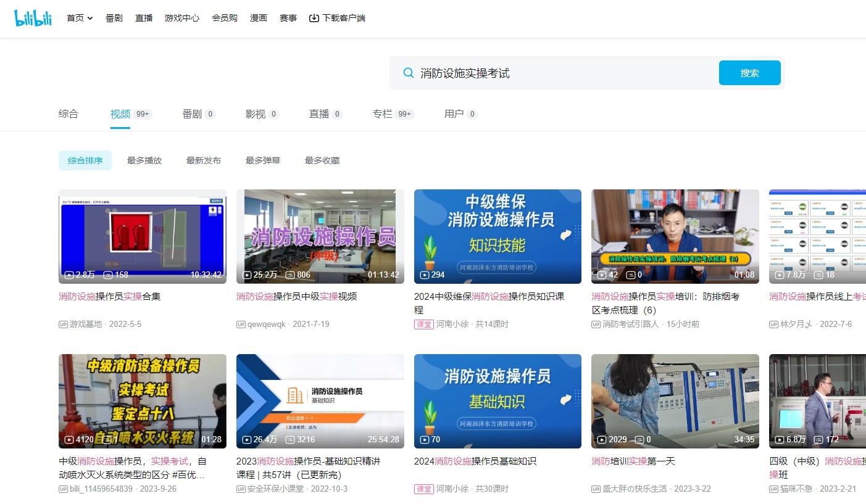Image resolution: width=866 pixels, height=504 pixels.
Task: Switch to the 影视 results tab
Action: (262, 114)
